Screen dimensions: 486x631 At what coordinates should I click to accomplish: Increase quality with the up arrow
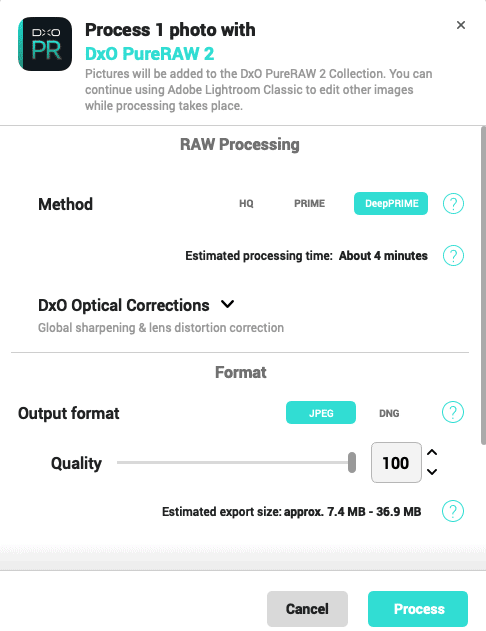click(432, 452)
